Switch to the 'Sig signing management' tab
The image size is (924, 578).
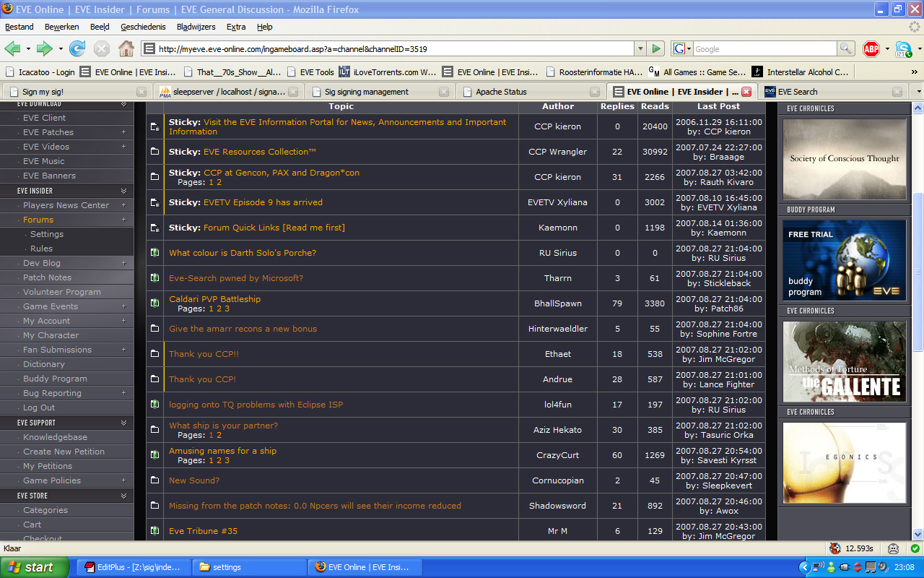(x=379, y=92)
